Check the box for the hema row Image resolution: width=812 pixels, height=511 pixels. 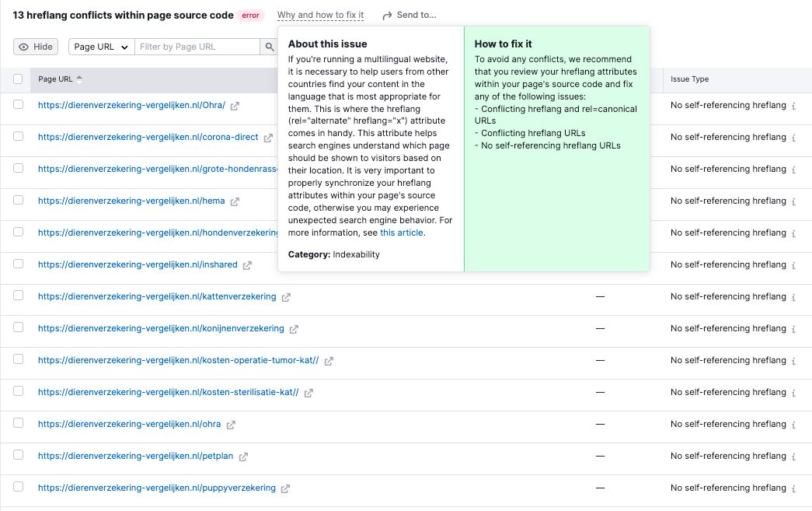tap(18, 200)
